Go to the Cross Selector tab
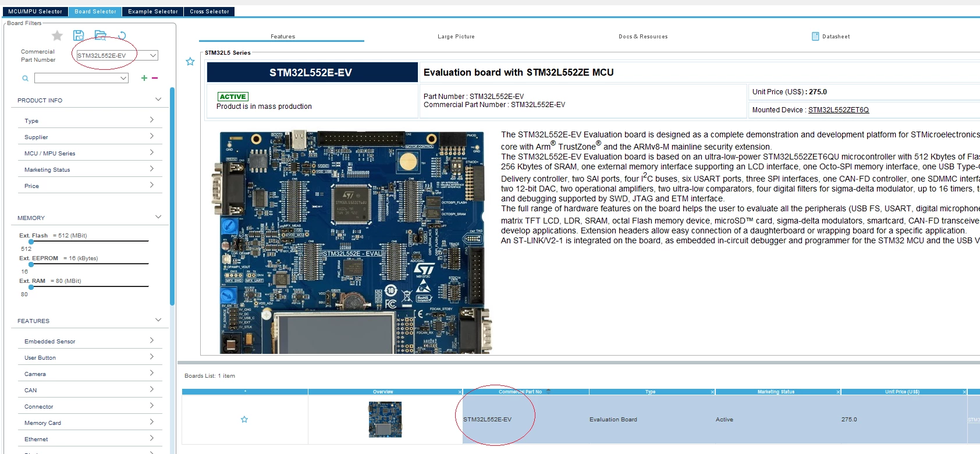 coord(210,12)
